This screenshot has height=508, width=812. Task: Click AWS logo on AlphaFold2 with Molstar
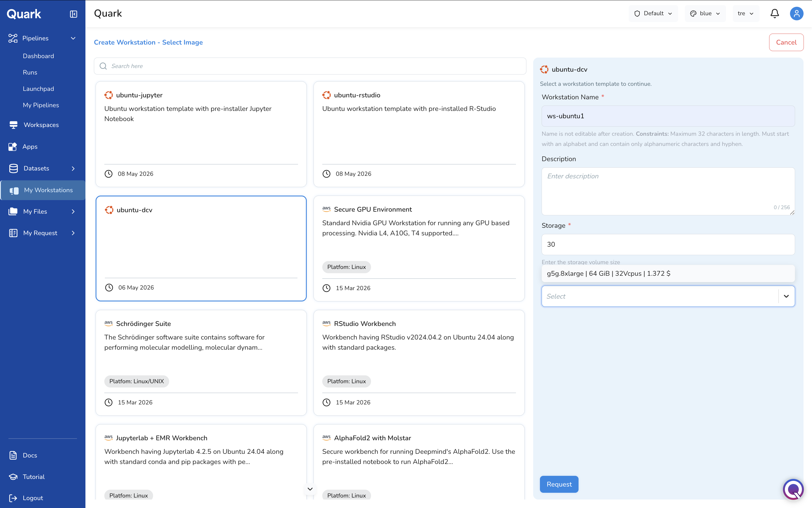coord(326,437)
